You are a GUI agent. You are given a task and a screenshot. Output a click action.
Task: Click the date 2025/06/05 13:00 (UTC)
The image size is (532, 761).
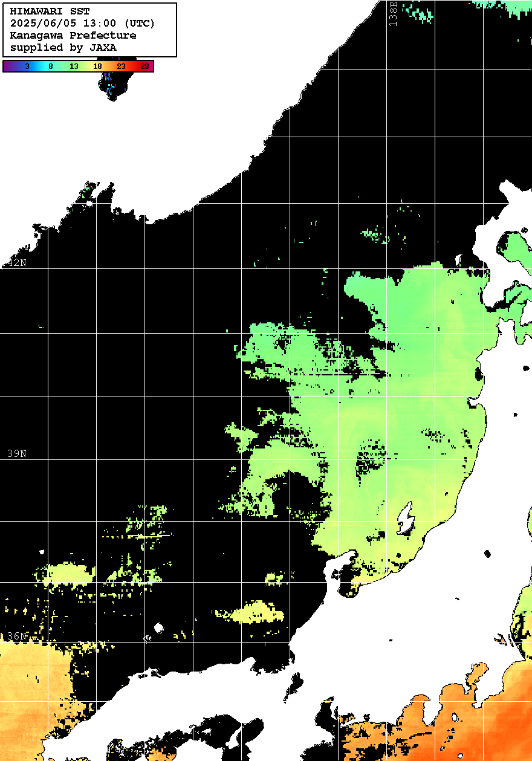pyautogui.click(x=83, y=24)
